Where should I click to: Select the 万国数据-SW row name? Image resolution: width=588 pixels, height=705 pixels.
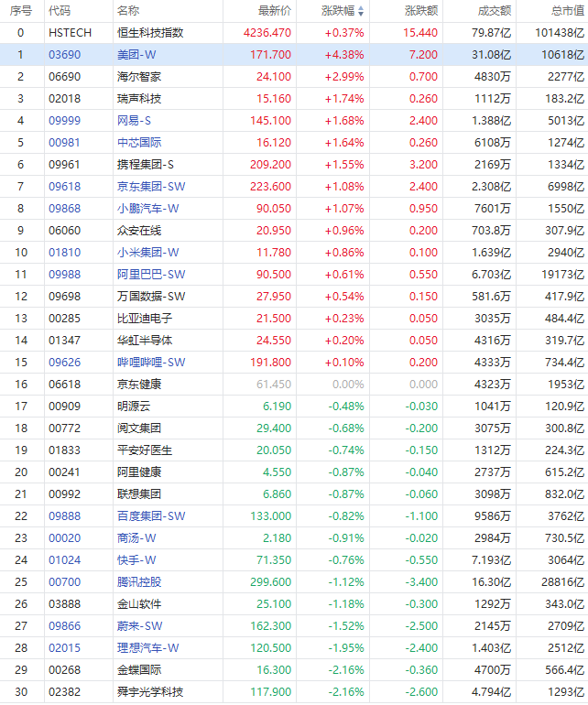pos(151,297)
